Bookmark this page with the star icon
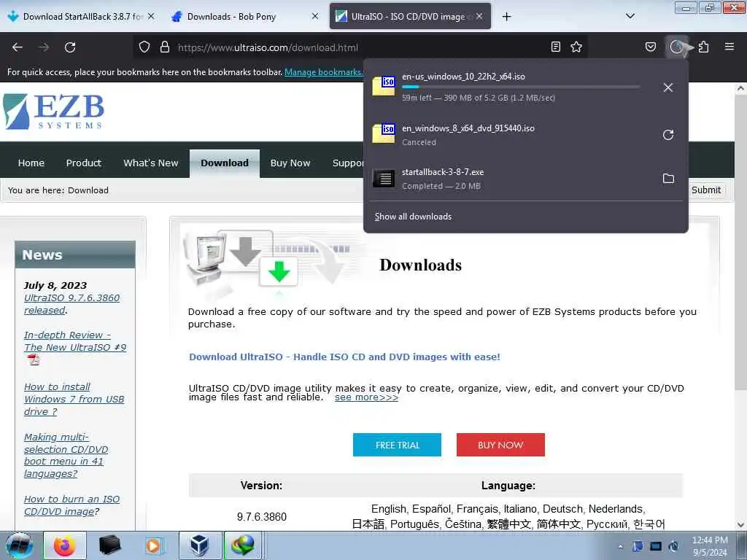 [x=576, y=47]
